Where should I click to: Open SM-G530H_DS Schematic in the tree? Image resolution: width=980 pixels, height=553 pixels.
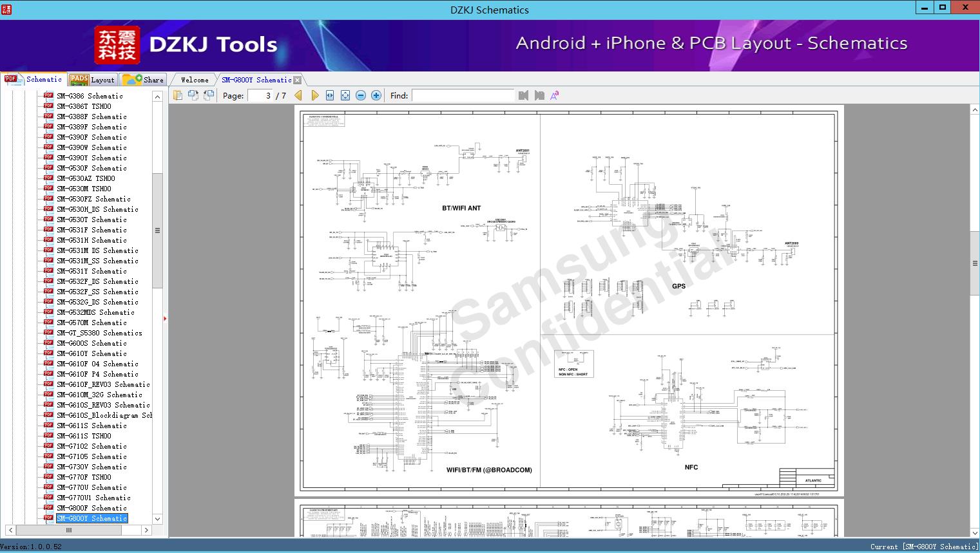pyautogui.click(x=97, y=209)
